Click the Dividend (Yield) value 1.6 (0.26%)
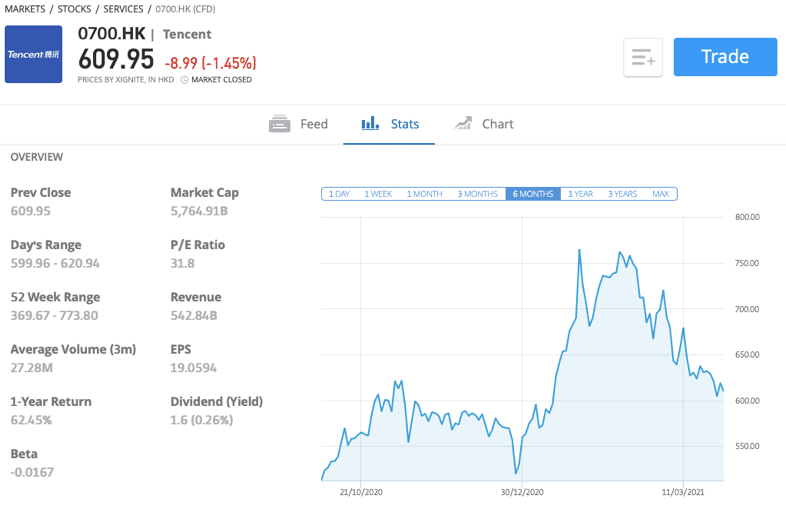Image resolution: width=786 pixels, height=506 pixels. (x=202, y=420)
